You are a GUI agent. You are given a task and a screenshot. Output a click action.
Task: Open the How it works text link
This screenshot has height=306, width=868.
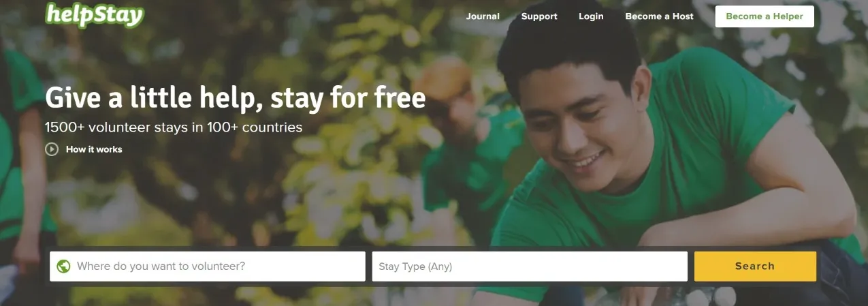click(x=94, y=149)
